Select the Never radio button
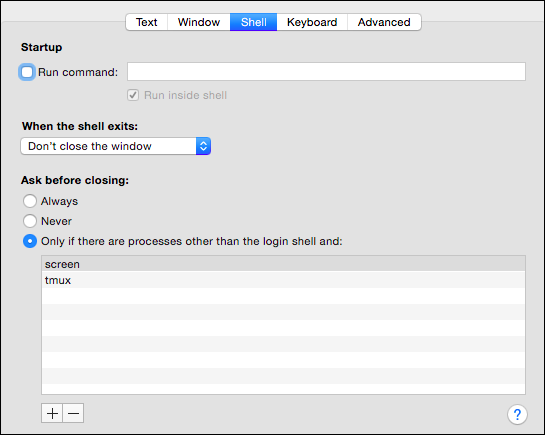The image size is (545, 435). pos(30,221)
